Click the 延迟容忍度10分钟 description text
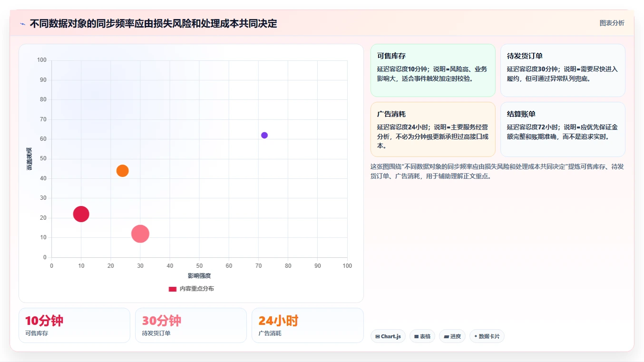The image size is (644, 362). pos(432,74)
